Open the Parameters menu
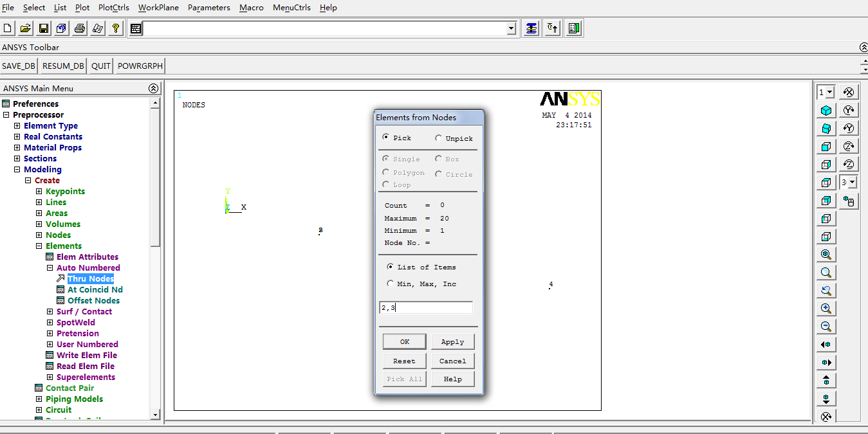The image size is (868, 434). click(x=209, y=8)
